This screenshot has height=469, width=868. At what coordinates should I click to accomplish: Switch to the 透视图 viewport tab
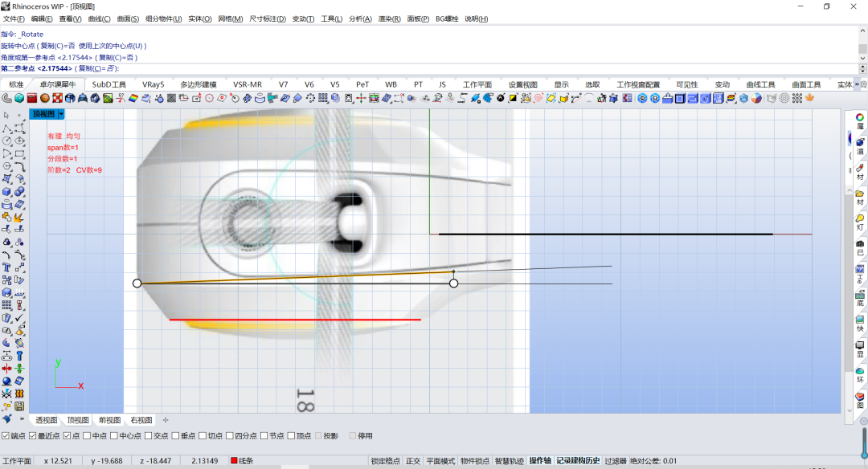[x=47, y=420]
